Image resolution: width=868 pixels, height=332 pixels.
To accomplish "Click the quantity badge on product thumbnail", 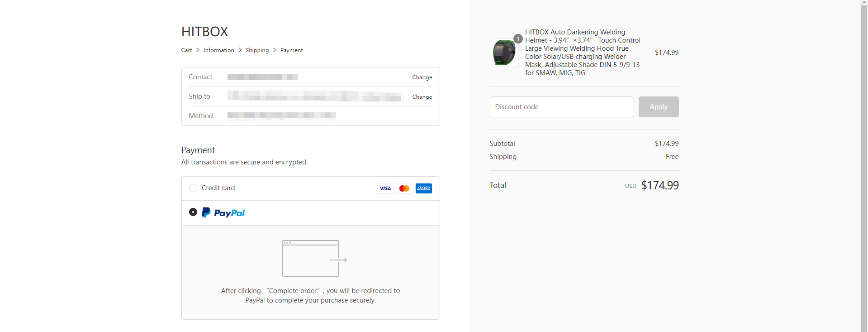I will (518, 39).
